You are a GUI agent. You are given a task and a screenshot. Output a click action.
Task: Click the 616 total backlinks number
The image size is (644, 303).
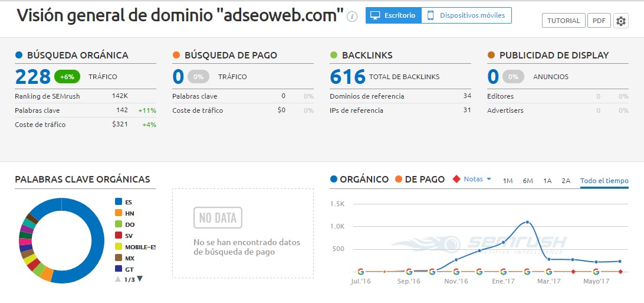(x=347, y=76)
